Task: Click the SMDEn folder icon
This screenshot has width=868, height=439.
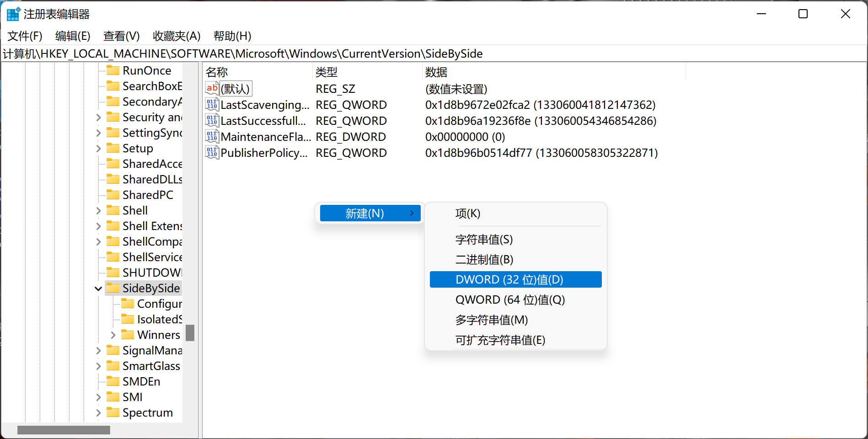Action: [113, 381]
